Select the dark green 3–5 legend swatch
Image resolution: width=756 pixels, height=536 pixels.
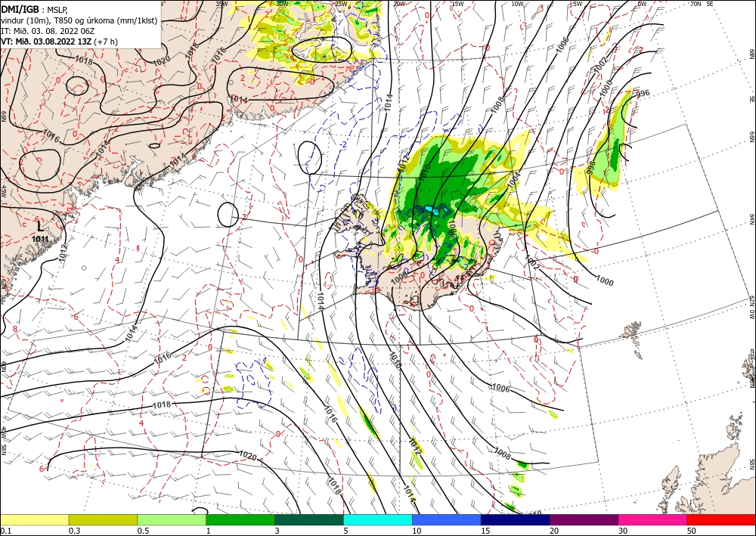click(x=309, y=519)
